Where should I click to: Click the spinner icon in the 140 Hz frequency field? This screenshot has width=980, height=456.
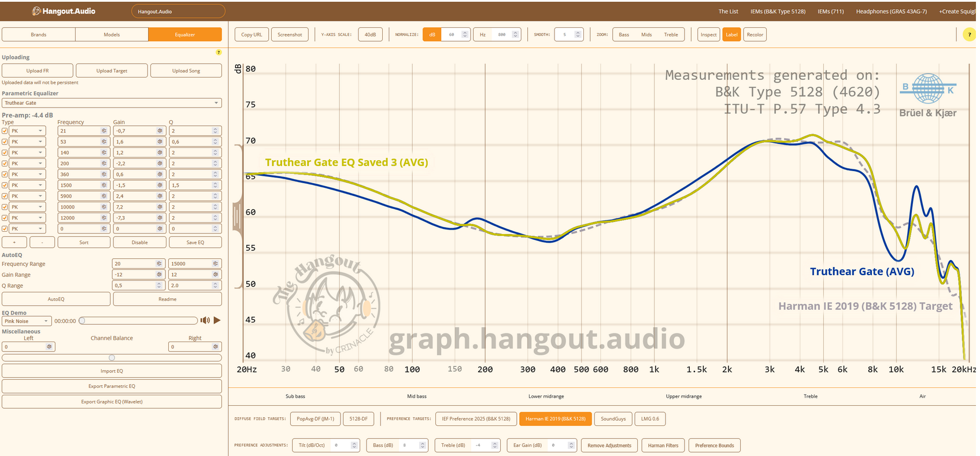click(104, 153)
